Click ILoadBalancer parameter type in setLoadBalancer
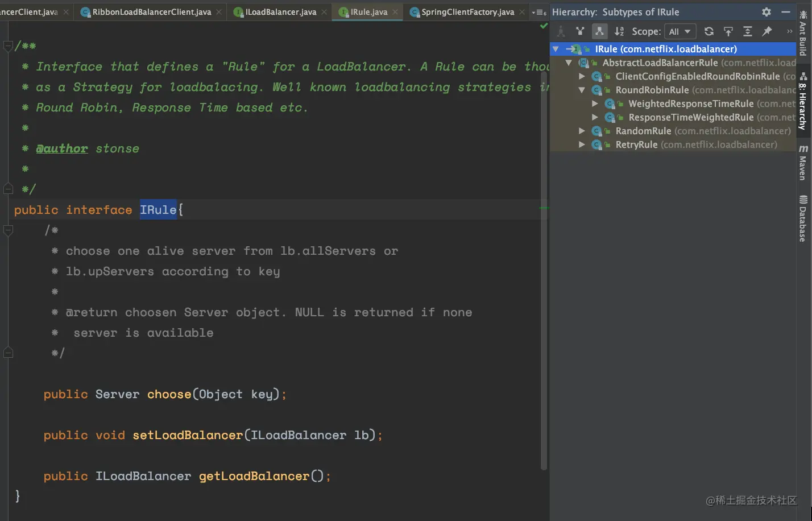This screenshot has width=812, height=521. tap(299, 435)
